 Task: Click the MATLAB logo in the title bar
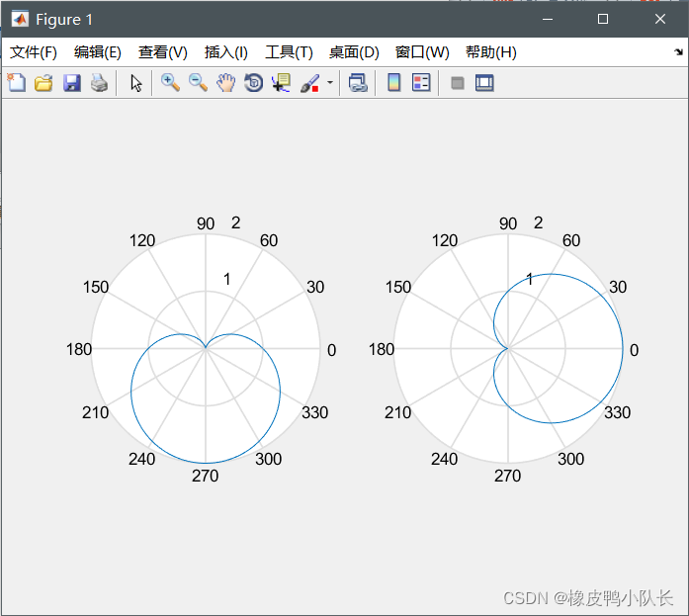tap(20, 19)
